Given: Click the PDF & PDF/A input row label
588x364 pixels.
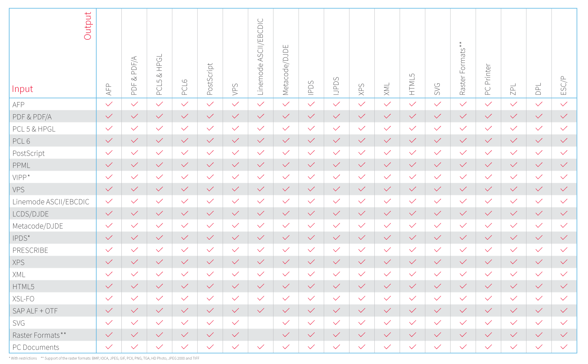Looking at the screenshot, I should tap(32, 117).
